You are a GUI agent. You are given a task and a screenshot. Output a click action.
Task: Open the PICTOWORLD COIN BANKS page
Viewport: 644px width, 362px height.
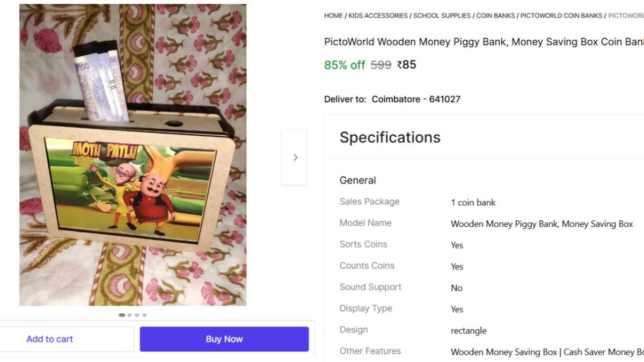(x=560, y=16)
